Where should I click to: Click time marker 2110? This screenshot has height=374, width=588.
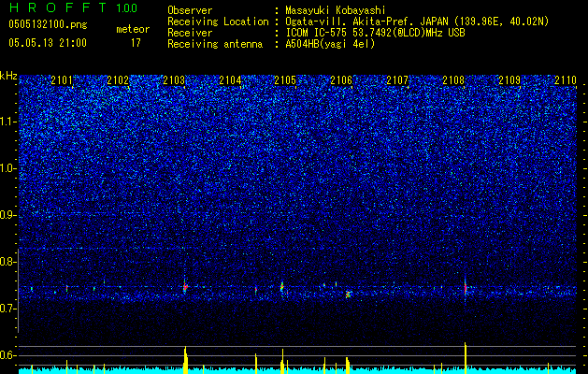click(x=566, y=80)
